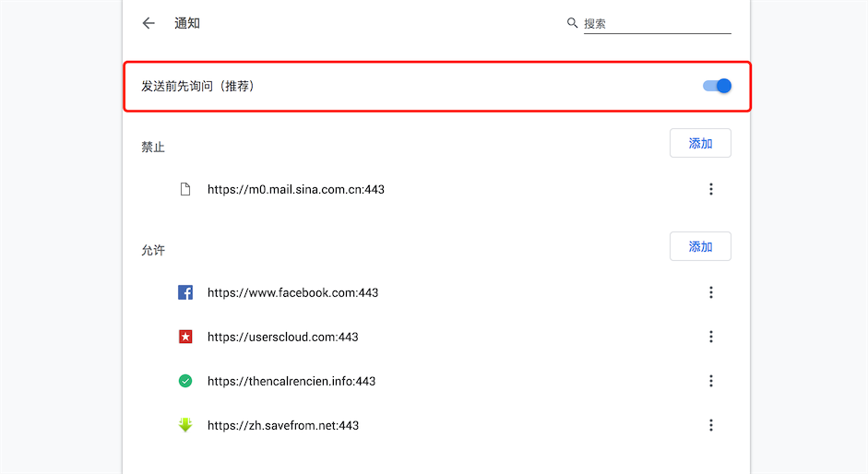Go back using the arrow next to 通知
868x474 pixels.
point(149,23)
